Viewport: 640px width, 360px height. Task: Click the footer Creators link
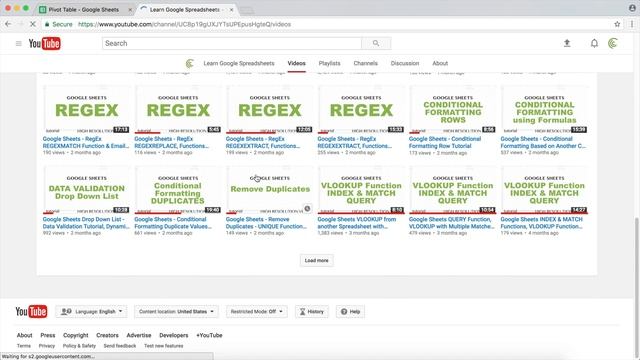click(x=107, y=335)
